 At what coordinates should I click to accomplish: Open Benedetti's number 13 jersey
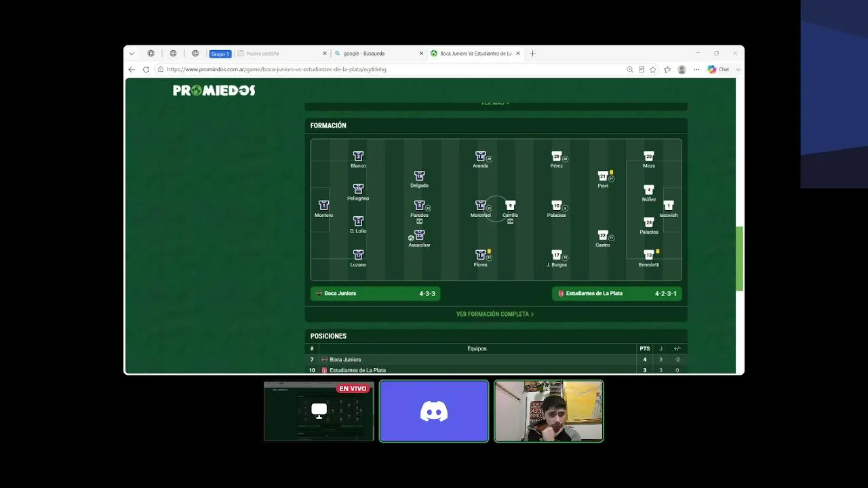pos(649,255)
